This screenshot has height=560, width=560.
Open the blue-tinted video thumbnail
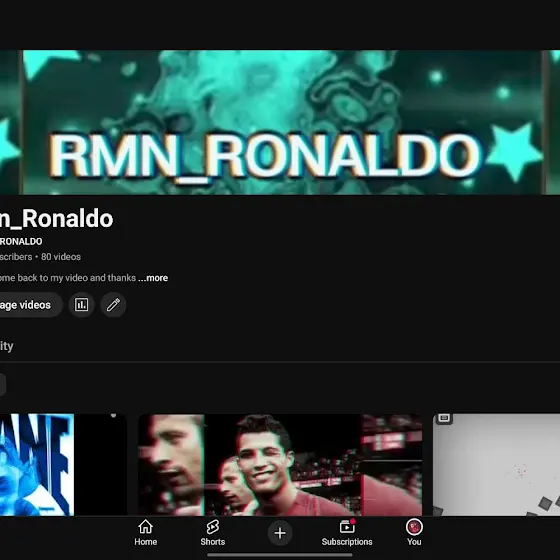63,465
